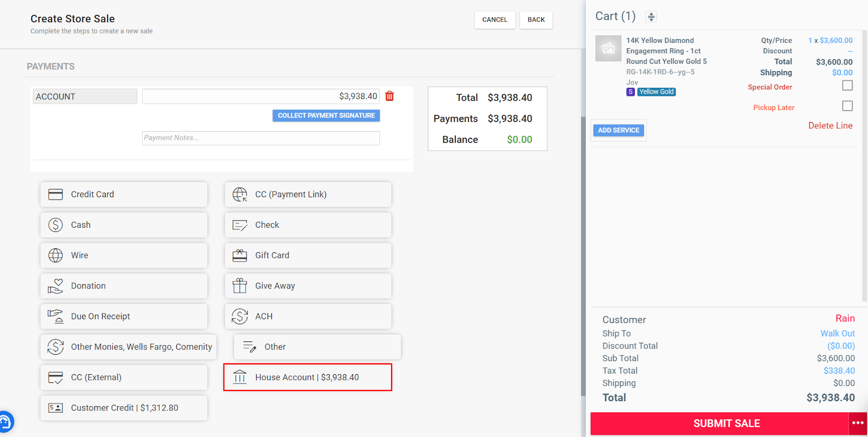Click the Due On Receipt icon
Image resolution: width=868 pixels, height=437 pixels.
(55, 316)
